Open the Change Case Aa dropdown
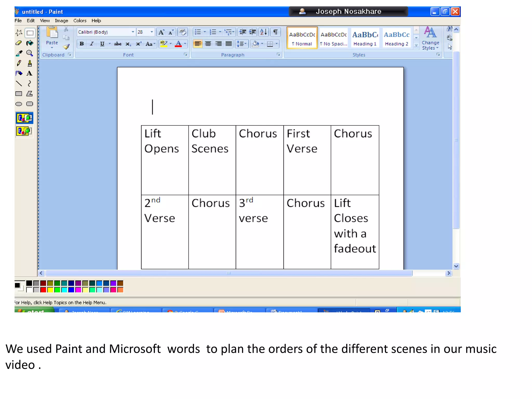Viewport: 532px width, 399px height. [150, 44]
